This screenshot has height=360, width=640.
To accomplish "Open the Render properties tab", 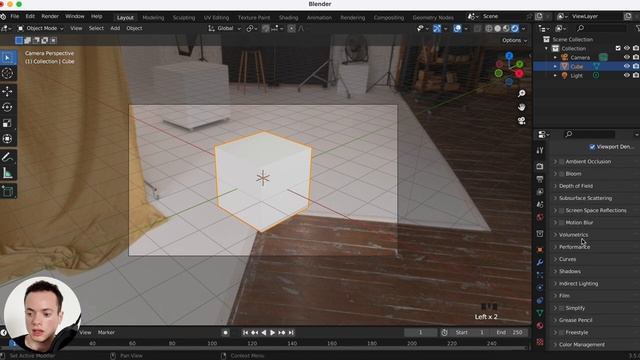I will tap(540, 167).
